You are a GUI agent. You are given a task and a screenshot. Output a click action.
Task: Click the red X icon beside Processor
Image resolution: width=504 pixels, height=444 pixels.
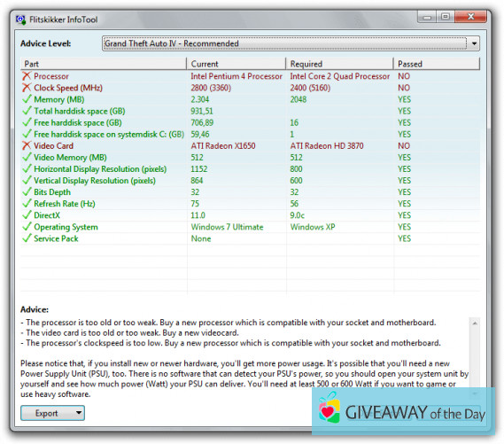point(27,76)
